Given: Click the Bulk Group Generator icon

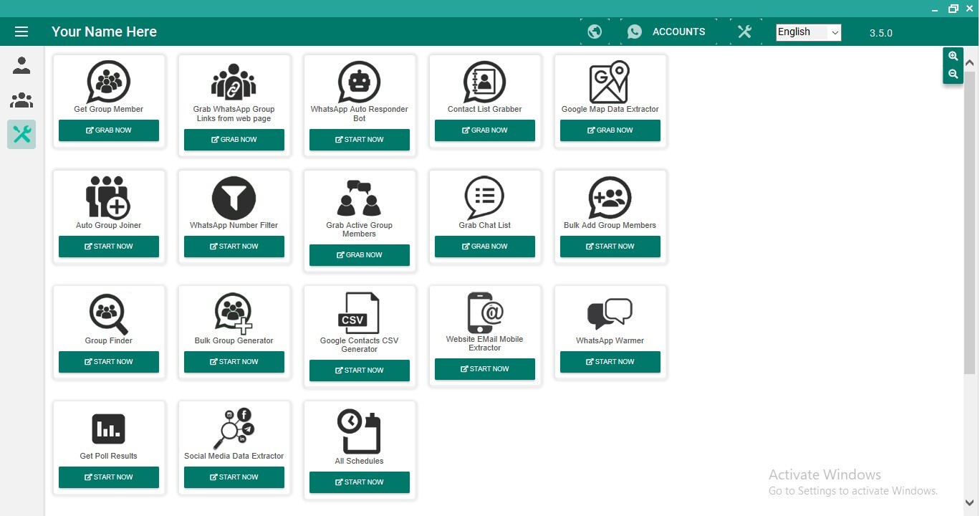Looking at the screenshot, I should point(234,314).
